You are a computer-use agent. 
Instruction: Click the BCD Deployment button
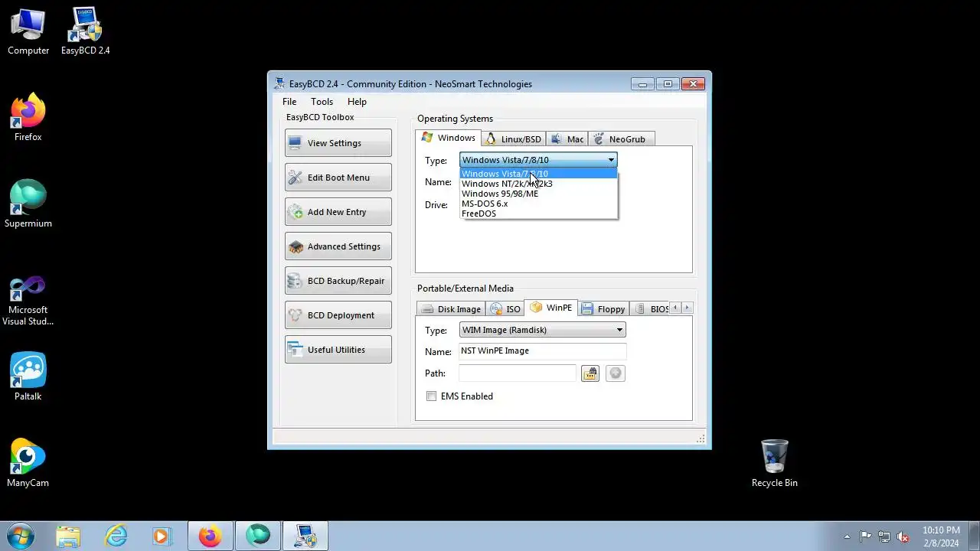[x=338, y=315]
